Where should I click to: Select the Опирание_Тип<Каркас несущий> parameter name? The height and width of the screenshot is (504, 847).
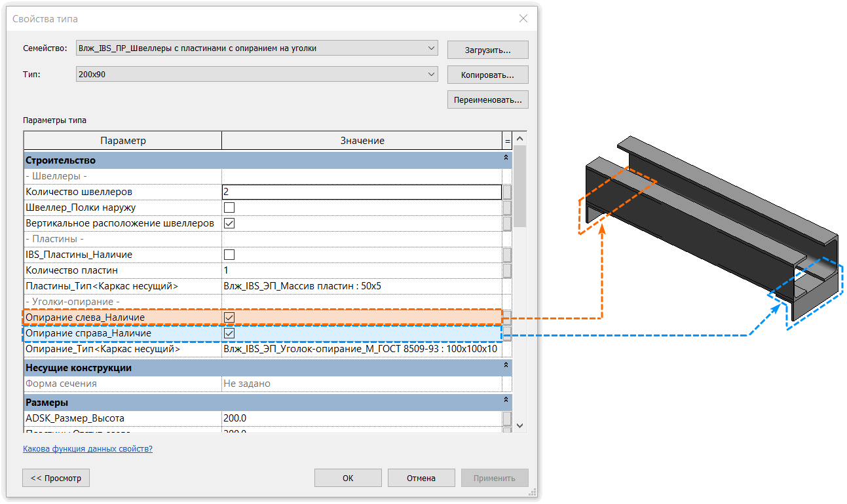pos(103,349)
